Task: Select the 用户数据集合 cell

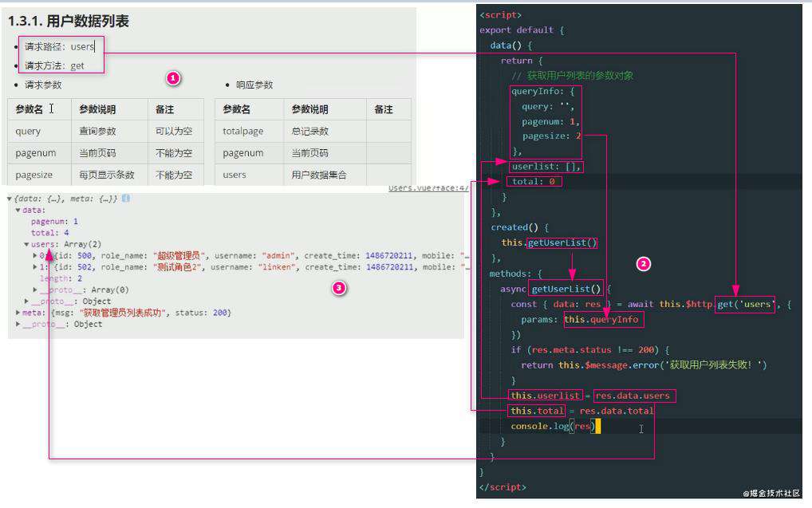Action: (x=325, y=175)
